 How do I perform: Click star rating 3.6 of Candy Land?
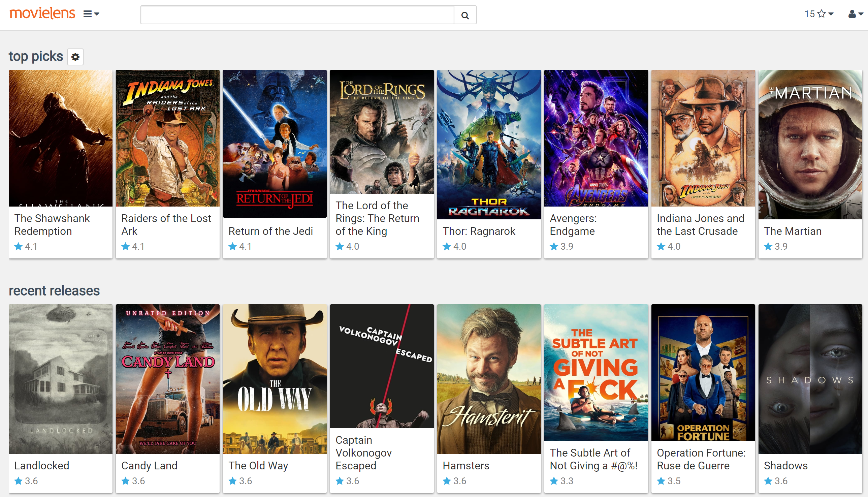133,481
